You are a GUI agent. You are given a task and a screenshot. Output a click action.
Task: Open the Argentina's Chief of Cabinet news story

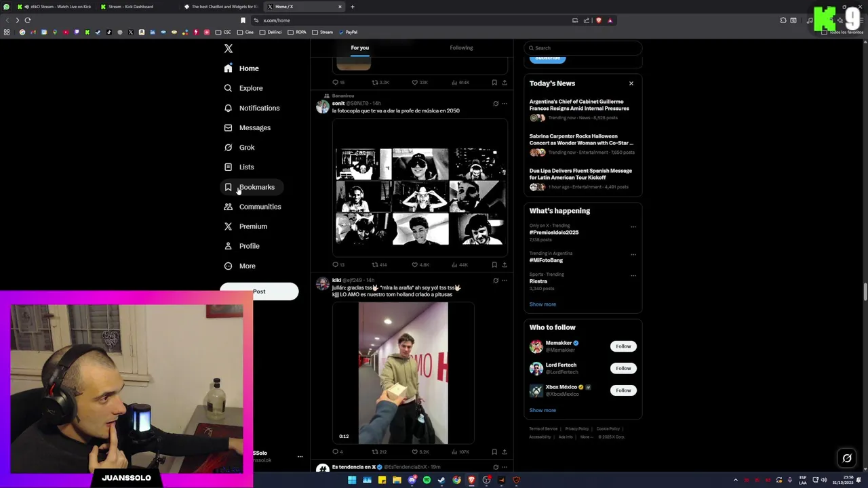580,105
